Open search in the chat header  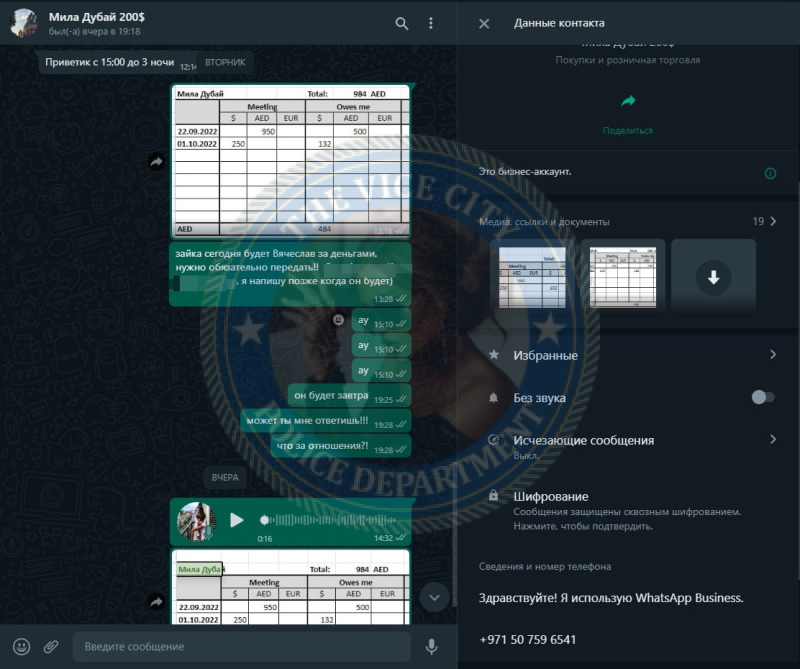coord(402,23)
